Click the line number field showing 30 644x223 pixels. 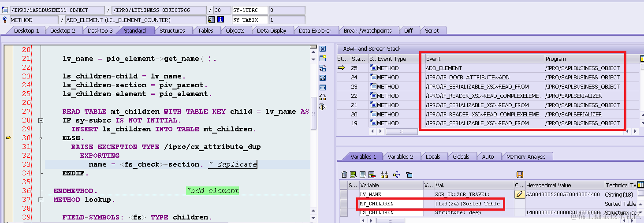point(222,10)
